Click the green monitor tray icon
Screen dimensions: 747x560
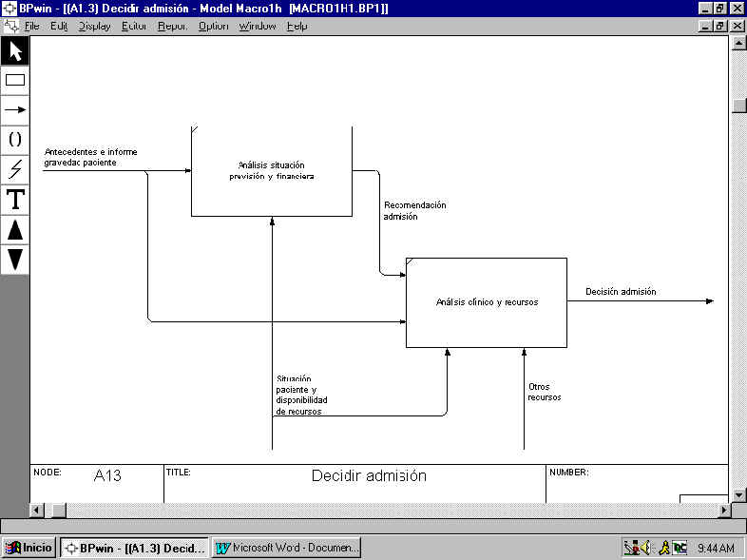point(680,548)
